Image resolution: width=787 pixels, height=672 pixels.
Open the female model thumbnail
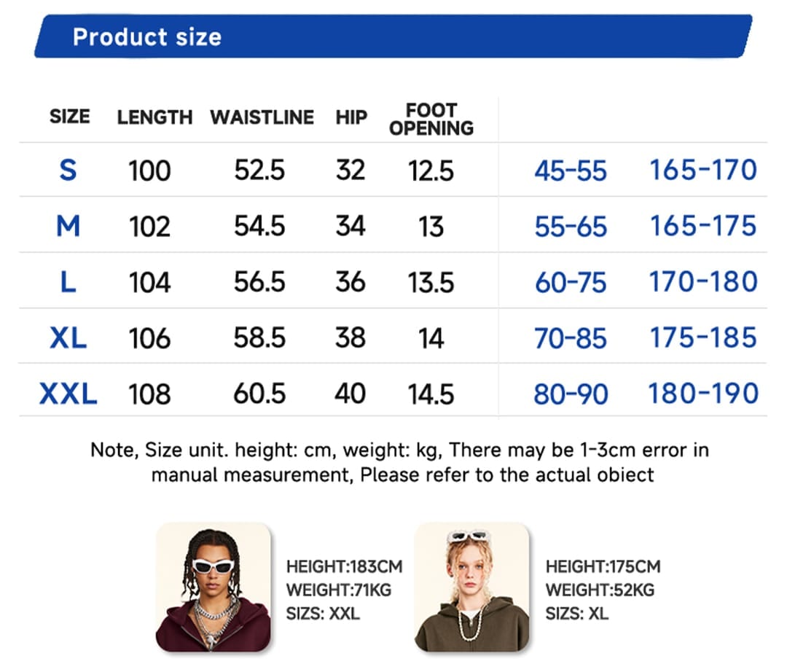(471, 587)
